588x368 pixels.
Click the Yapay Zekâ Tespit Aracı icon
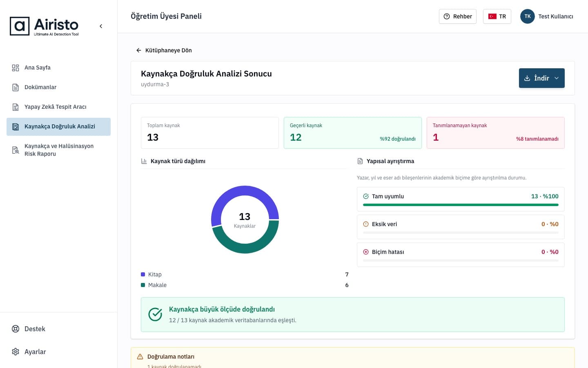pos(16,107)
